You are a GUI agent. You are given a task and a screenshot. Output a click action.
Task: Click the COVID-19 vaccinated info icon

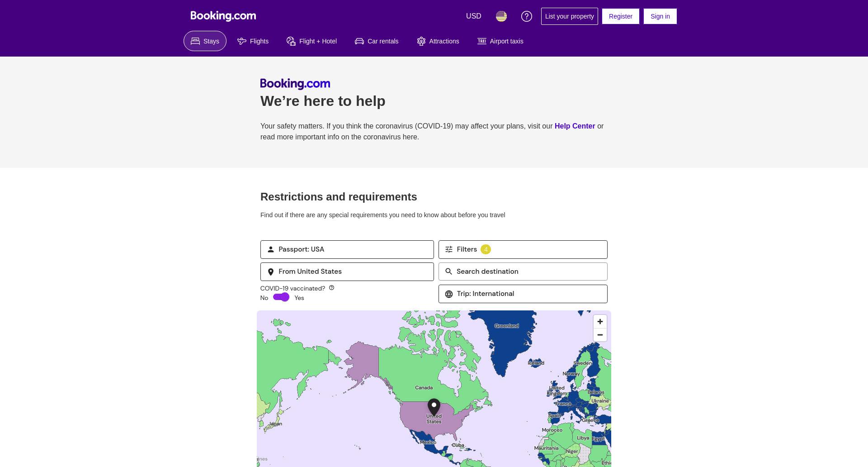tap(331, 288)
